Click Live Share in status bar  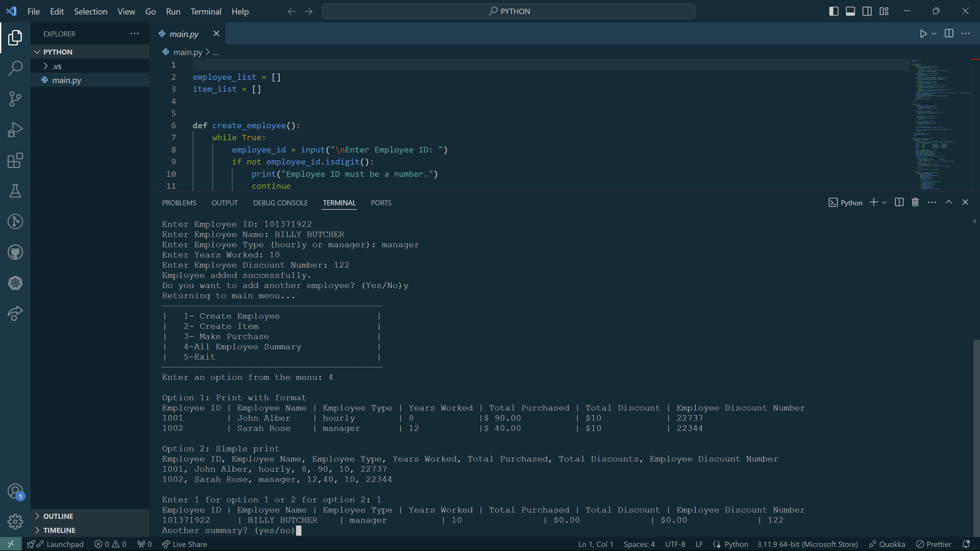[185, 544]
